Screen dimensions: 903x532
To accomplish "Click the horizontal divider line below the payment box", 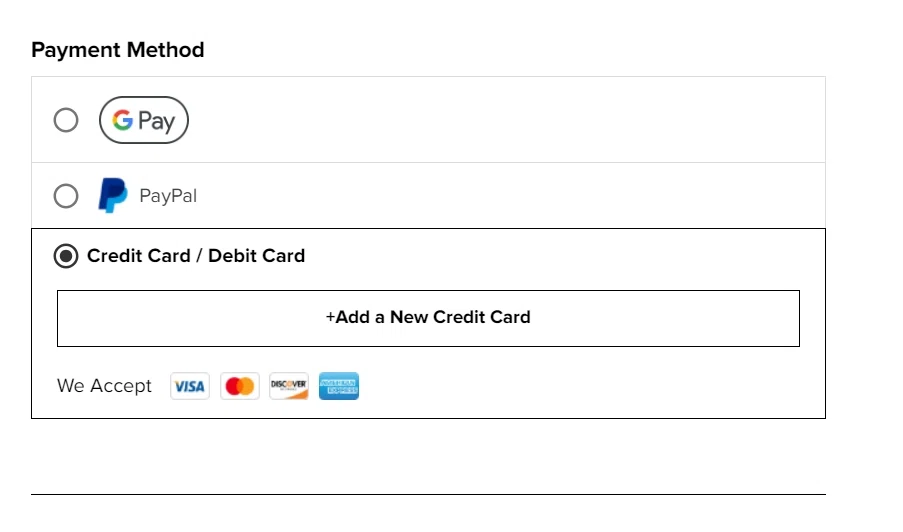I will [x=428, y=494].
